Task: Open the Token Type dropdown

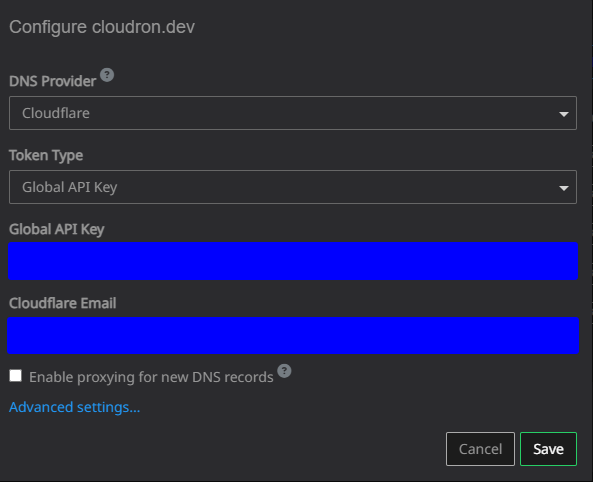Action: tap(293, 187)
